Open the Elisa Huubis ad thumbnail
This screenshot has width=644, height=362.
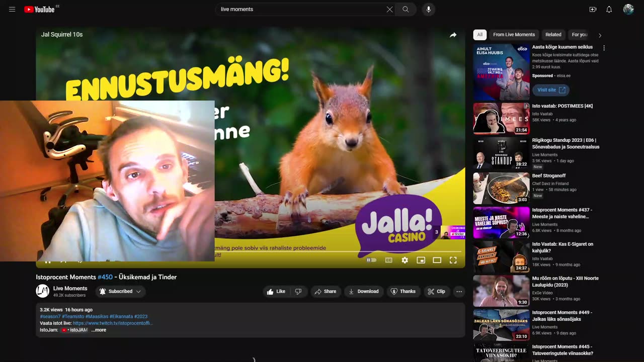point(501,72)
